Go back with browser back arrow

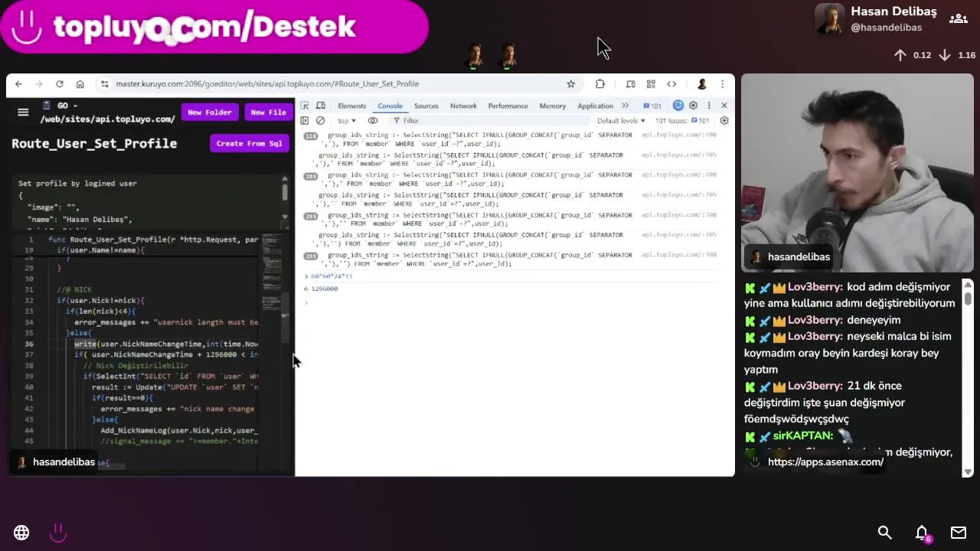tap(19, 84)
